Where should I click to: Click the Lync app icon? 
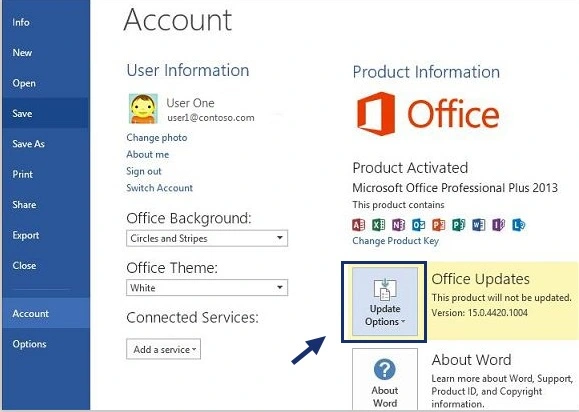518,224
